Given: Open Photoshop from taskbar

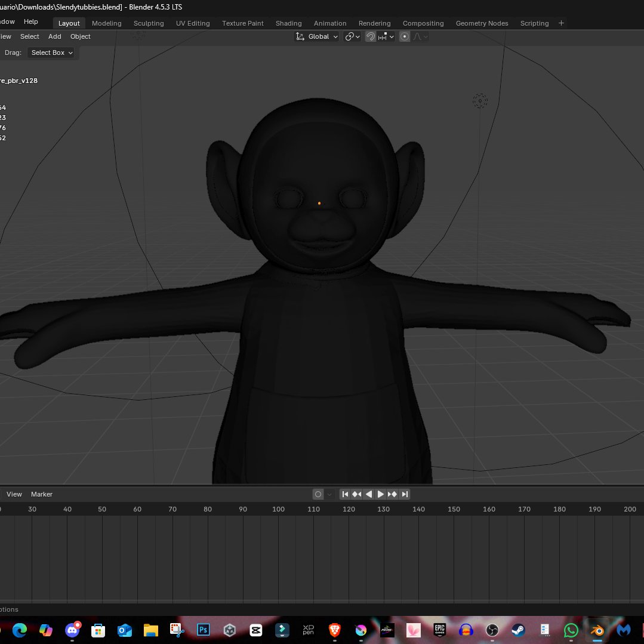Looking at the screenshot, I should click(x=204, y=630).
